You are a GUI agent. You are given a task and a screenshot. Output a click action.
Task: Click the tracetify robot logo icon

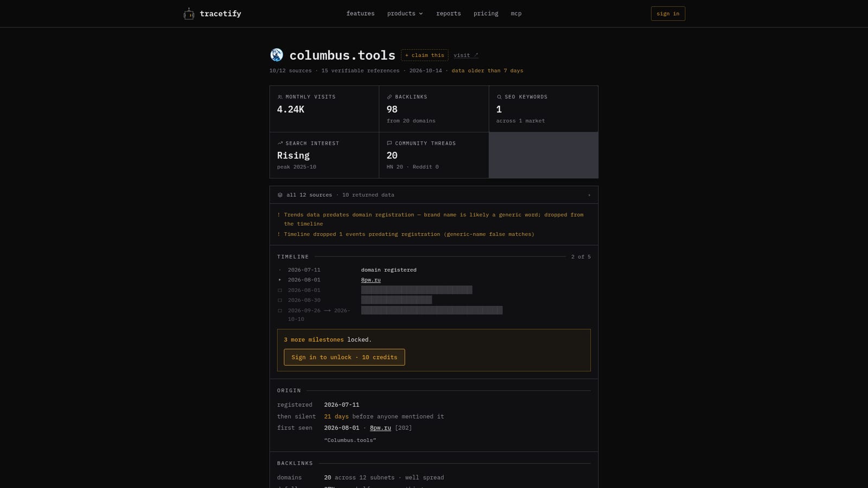[189, 14]
